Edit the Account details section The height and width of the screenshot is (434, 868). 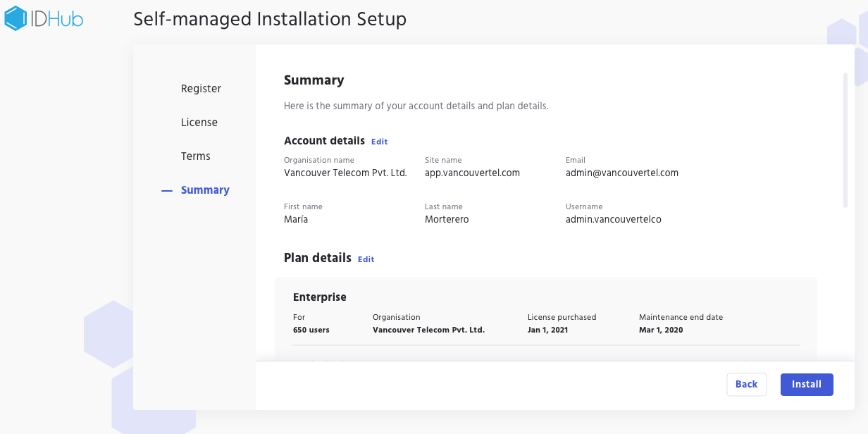[x=379, y=142]
